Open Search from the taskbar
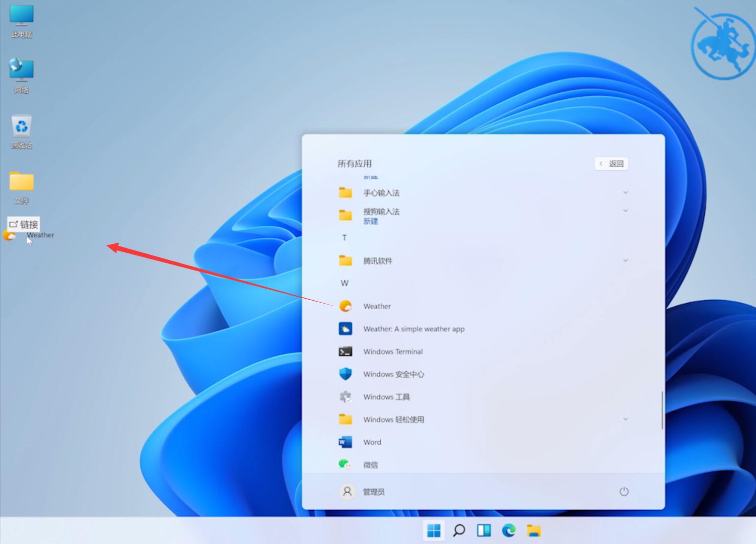 [x=459, y=530]
